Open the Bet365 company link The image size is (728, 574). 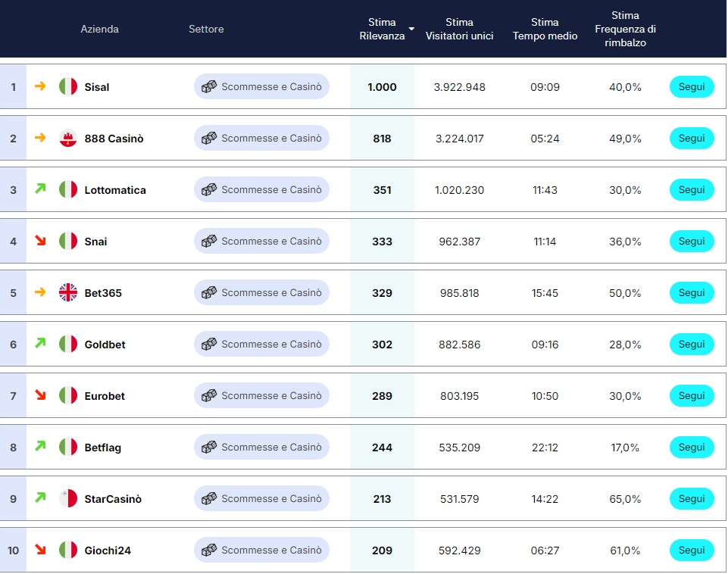(103, 293)
